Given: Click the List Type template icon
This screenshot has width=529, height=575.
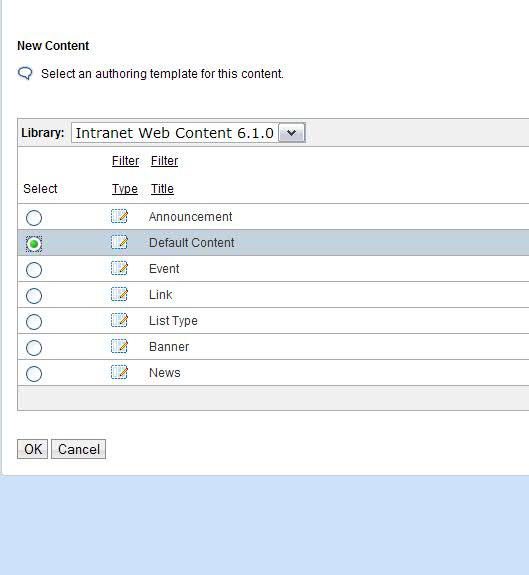Looking at the screenshot, I should tap(119, 321).
